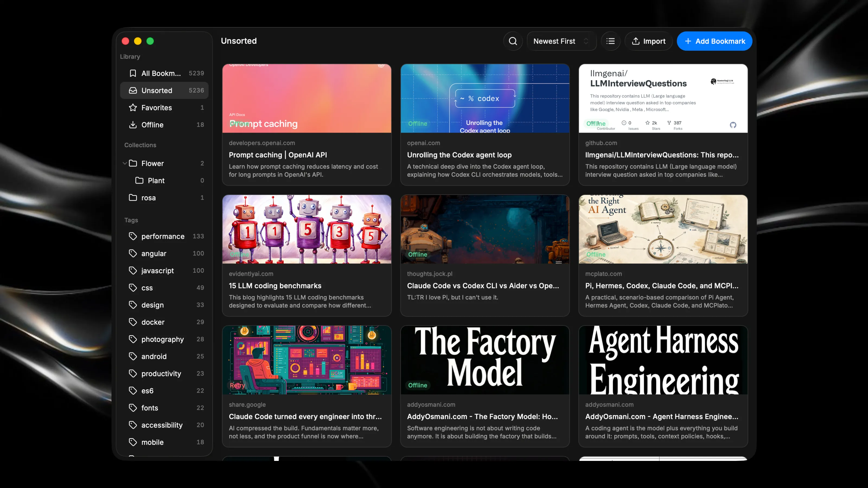Click Offline badge on thoughts.jock.pl card
868x488 pixels.
point(417,255)
